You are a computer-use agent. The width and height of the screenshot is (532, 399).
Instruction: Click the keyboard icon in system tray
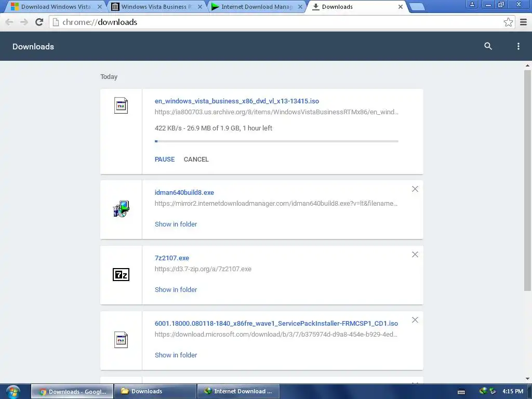(461, 392)
